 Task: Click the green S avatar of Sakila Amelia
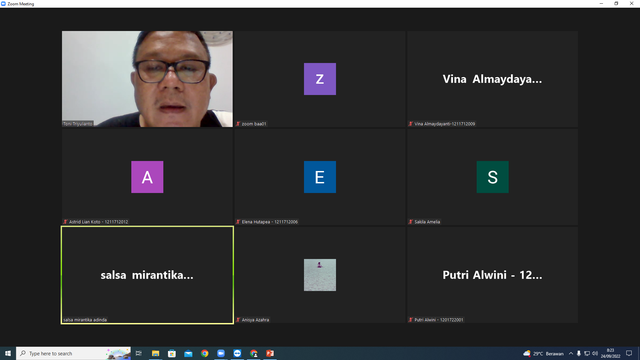pyautogui.click(x=493, y=177)
